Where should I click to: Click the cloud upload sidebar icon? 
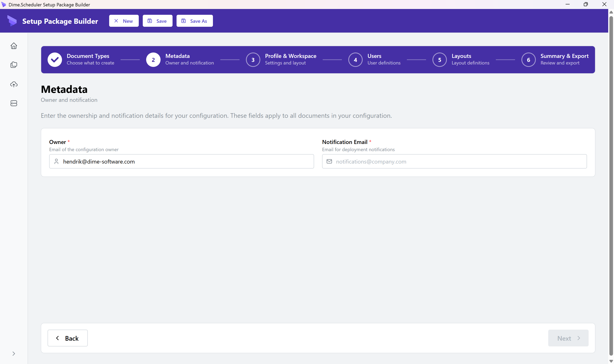14,84
